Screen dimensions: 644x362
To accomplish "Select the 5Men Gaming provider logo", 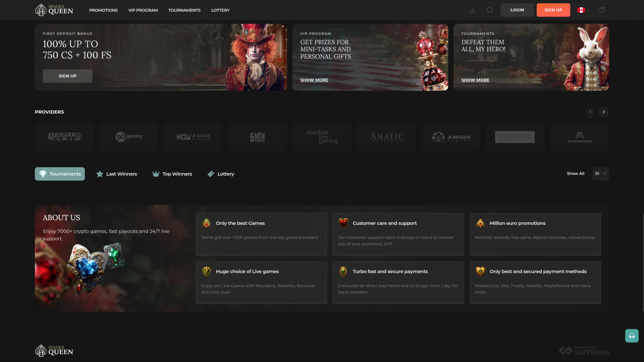I will [258, 137].
